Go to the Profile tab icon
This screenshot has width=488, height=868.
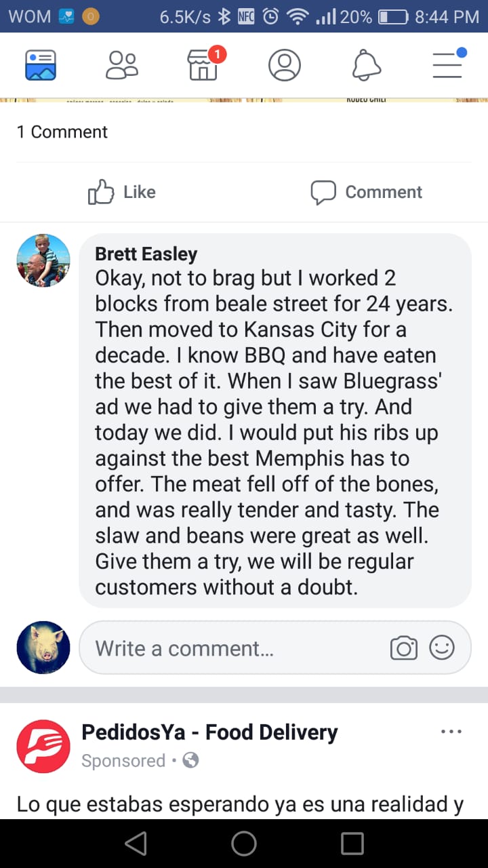(285, 65)
